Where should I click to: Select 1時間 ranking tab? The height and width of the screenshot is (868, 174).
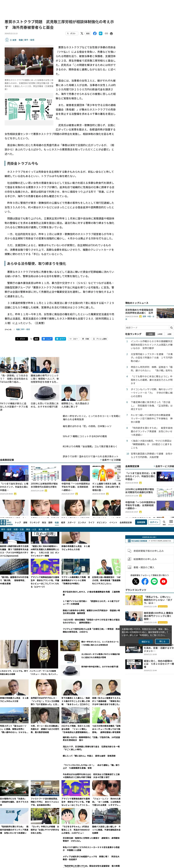[x=150, y=334]
